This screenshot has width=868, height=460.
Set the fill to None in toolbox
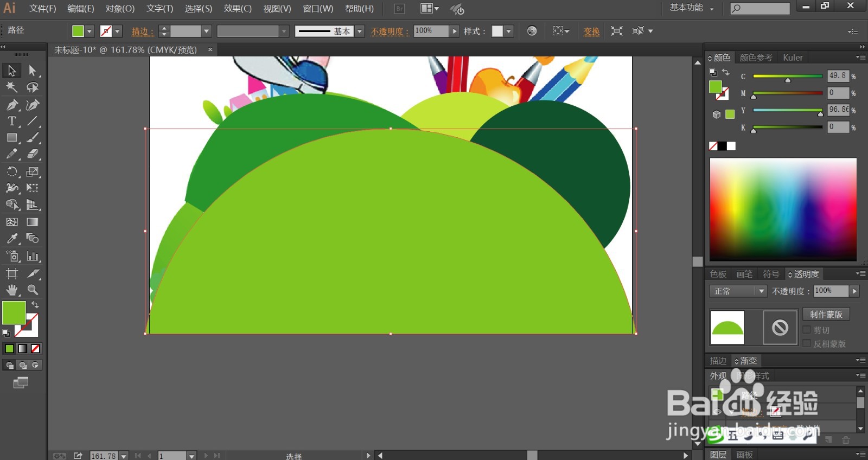coord(35,349)
